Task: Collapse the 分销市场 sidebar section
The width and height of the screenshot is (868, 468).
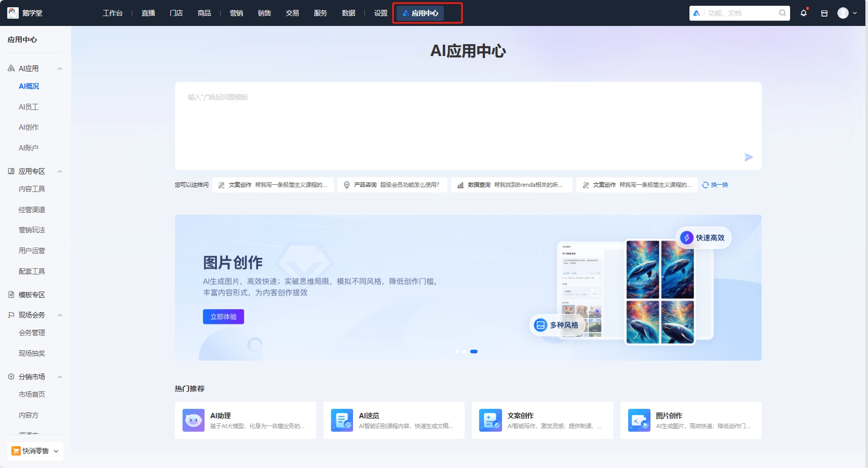Action: pos(60,377)
